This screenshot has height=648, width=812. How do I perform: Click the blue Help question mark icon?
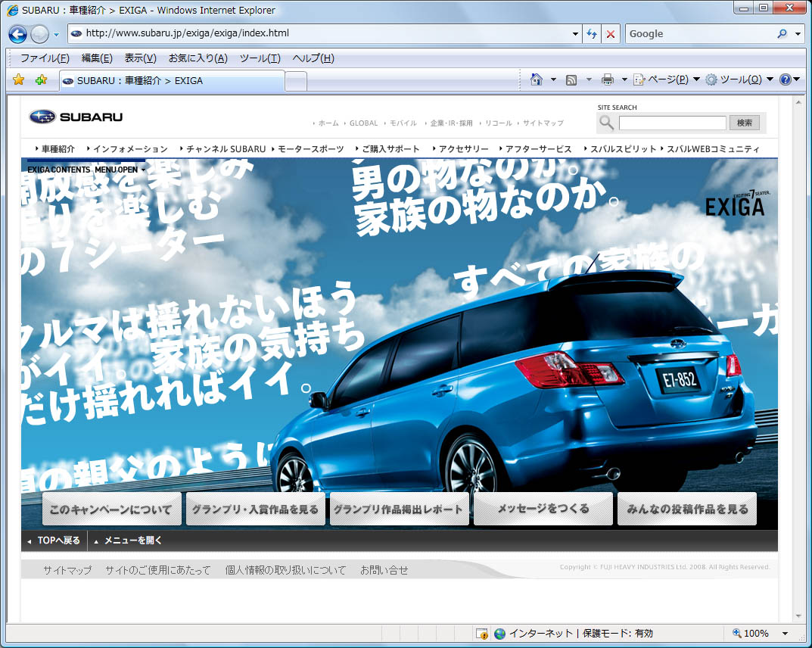click(785, 79)
